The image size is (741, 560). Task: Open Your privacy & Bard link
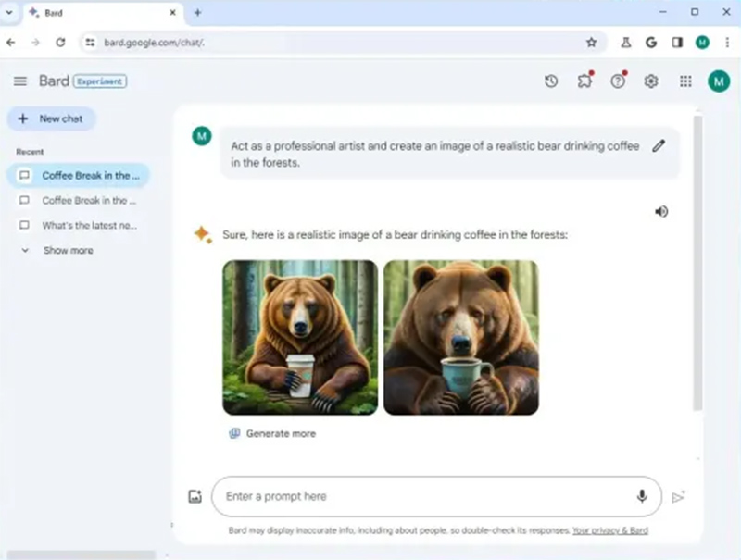[x=610, y=530]
